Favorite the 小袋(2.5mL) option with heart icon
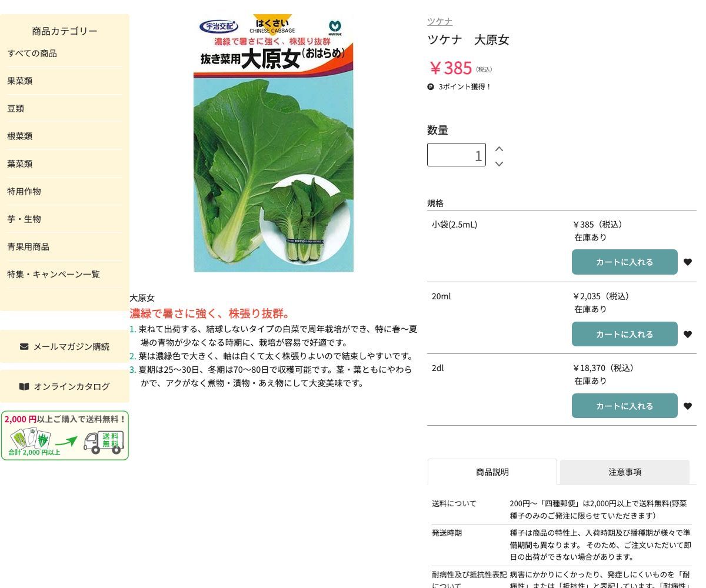The image size is (706, 588). (687, 262)
